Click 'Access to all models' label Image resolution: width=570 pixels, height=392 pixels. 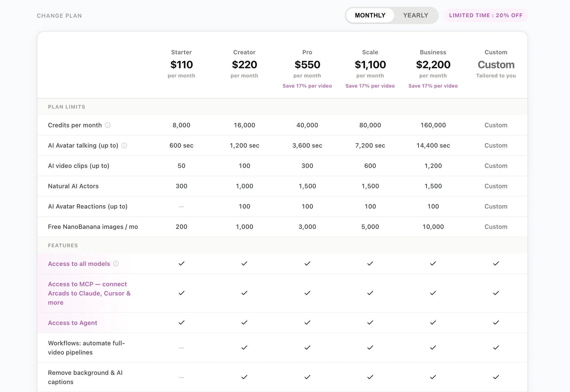point(79,264)
